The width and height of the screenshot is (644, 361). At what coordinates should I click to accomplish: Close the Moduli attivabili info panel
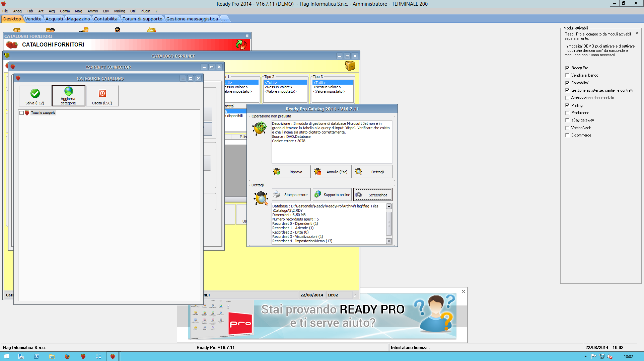(637, 33)
